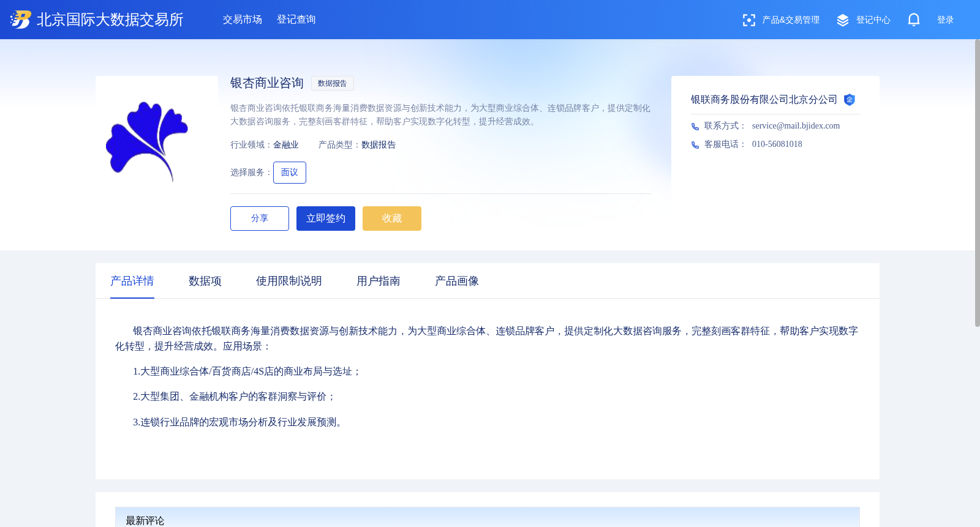The image size is (980, 527).
Task: Click phone icon beside 客服电话
Action: (x=695, y=145)
